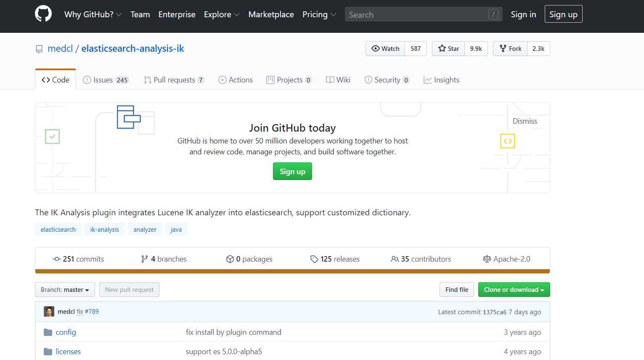Viewport: 644px width, 360px height.
Task: Click the header Sign up button
Action: (x=563, y=14)
